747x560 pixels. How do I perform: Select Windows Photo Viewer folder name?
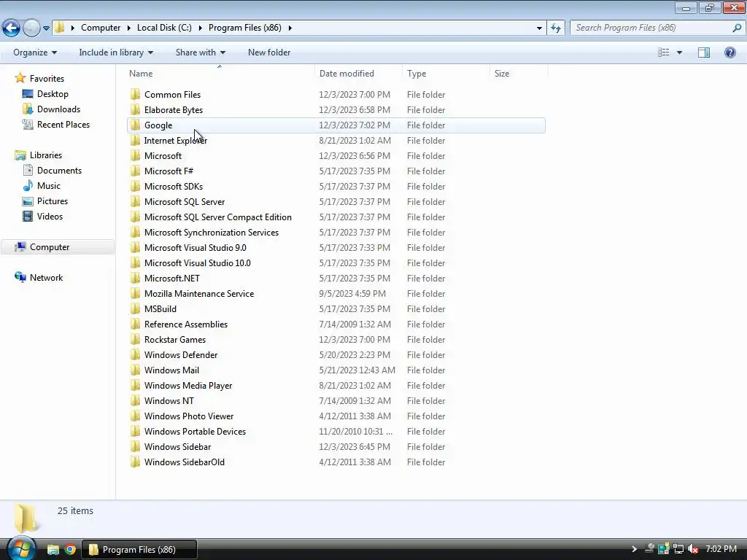tap(189, 416)
